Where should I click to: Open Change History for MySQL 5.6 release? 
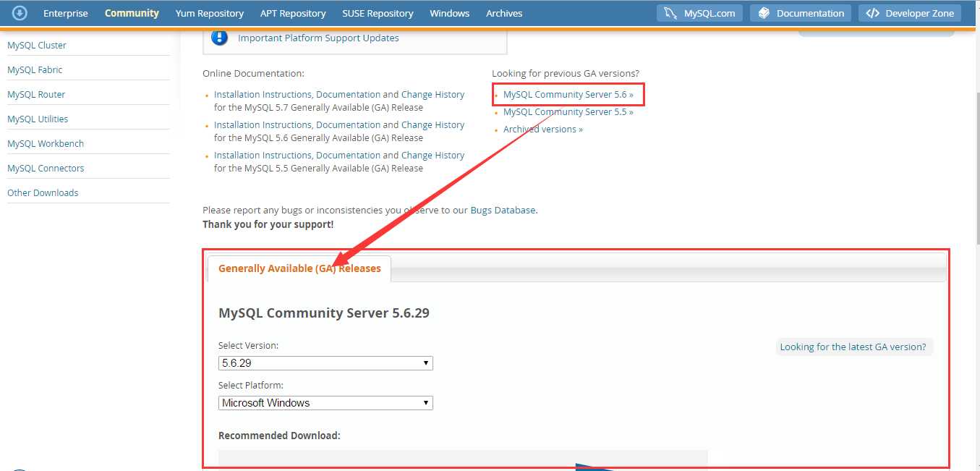pos(433,124)
